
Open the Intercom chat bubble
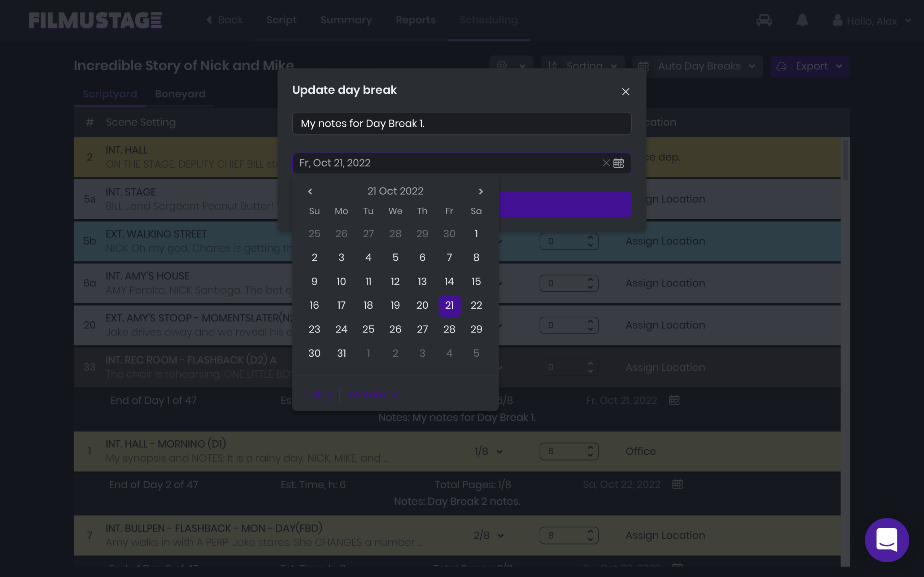(x=887, y=539)
